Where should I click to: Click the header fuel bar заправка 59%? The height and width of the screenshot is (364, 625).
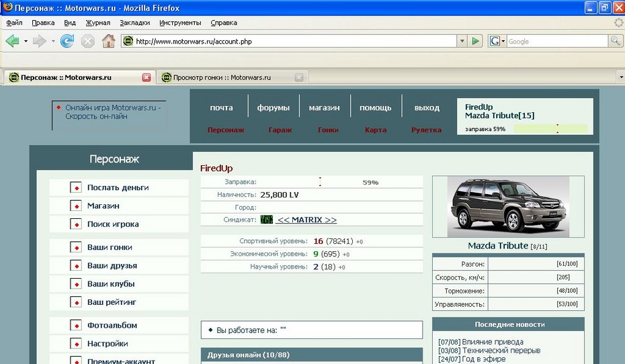click(550, 129)
